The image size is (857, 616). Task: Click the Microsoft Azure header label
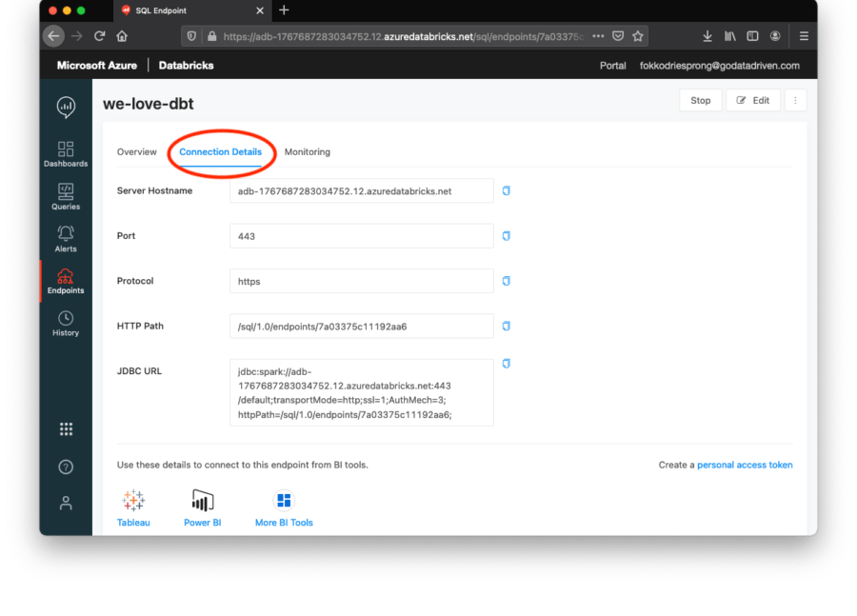click(97, 66)
